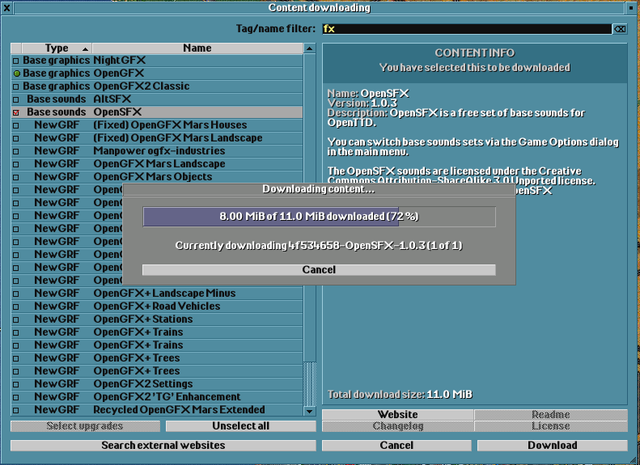Cancel the download in progress dialog
This screenshot has width=640, height=465.
(x=319, y=269)
